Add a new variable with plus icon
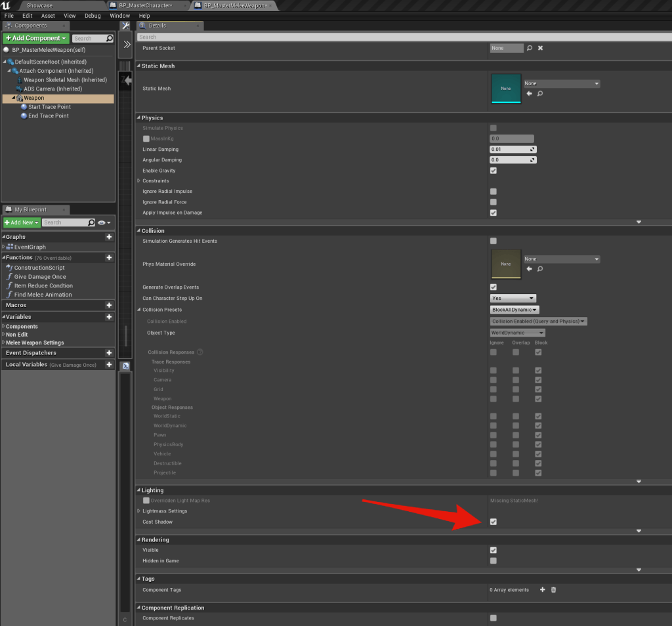The height and width of the screenshot is (626, 672). tap(109, 317)
